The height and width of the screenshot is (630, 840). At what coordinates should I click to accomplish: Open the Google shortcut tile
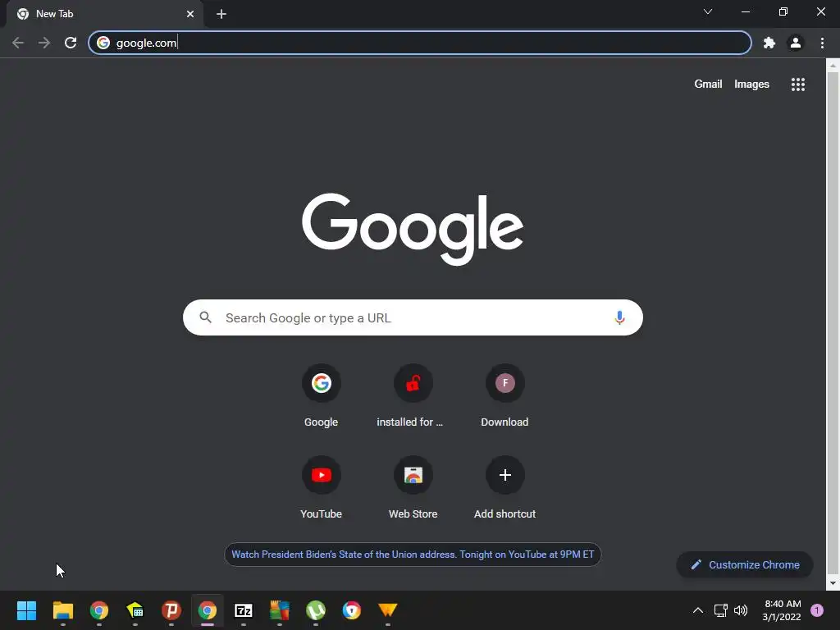tap(321, 396)
